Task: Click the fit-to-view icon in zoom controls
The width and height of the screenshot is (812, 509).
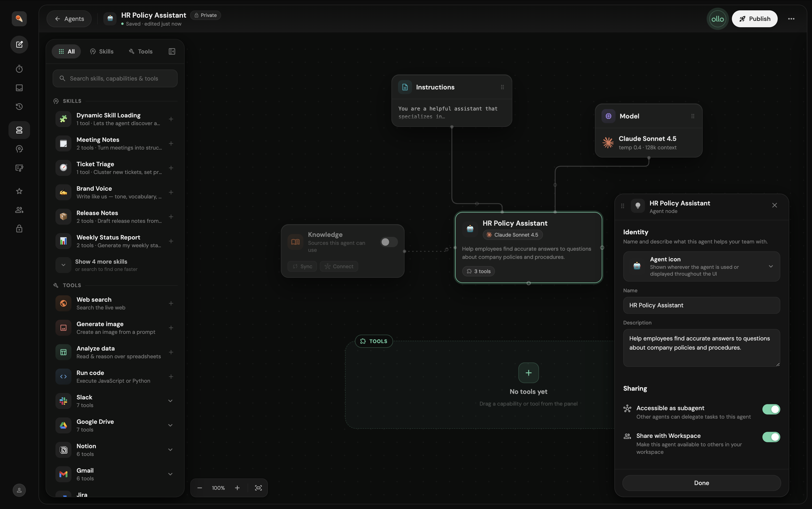Action: pyautogui.click(x=258, y=488)
